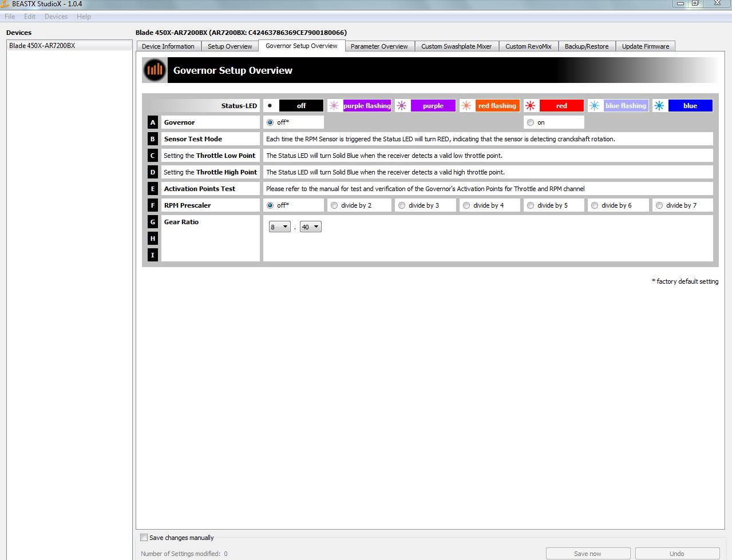The width and height of the screenshot is (732, 560).
Task: Click the Governor Setup orange bars icon
Action: tap(155, 70)
